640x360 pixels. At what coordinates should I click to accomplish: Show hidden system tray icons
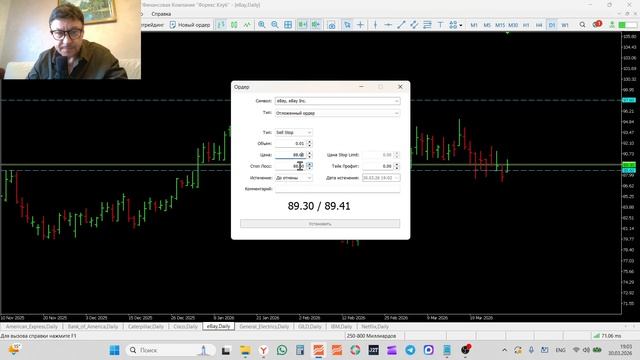(504, 350)
